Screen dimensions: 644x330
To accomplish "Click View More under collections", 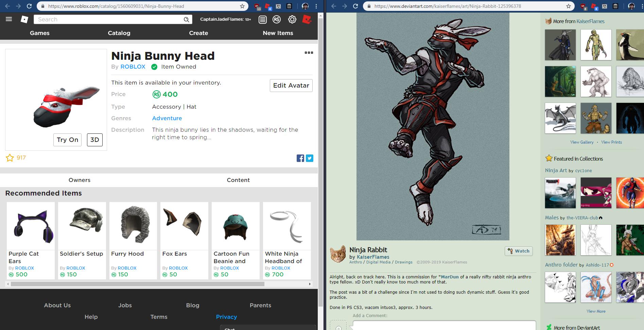I will pyautogui.click(x=596, y=311).
